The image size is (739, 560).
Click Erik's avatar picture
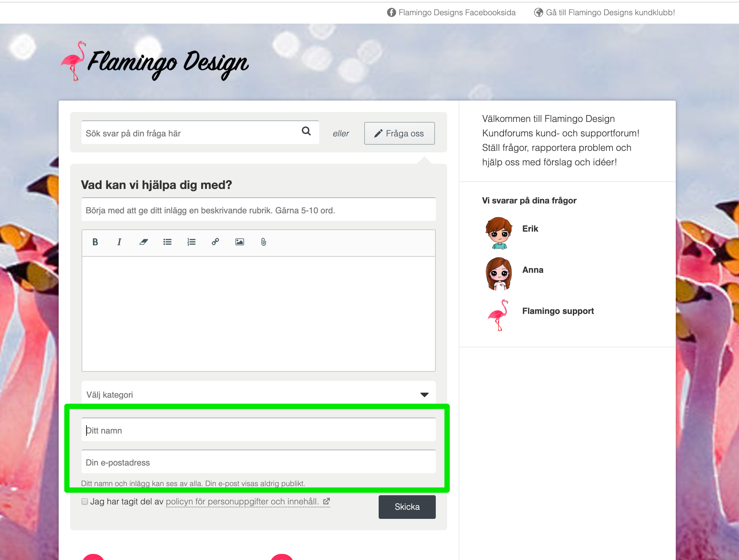pyautogui.click(x=499, y=233)
